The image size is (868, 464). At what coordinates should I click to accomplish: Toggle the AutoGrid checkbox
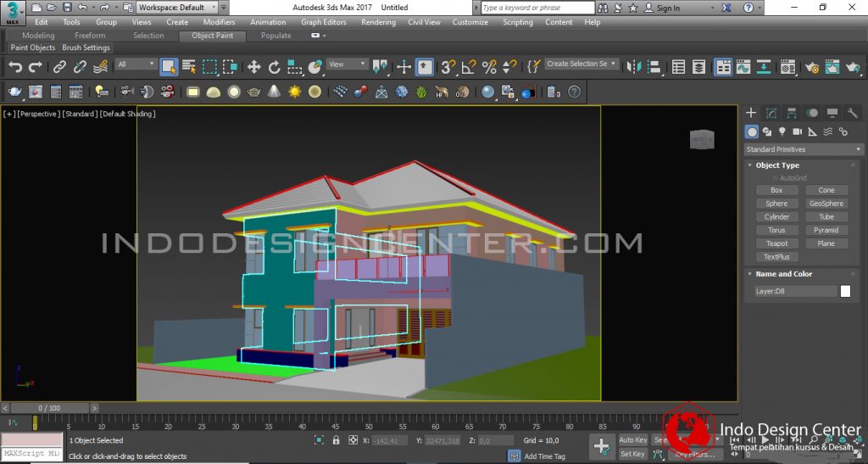pos(775,178)
